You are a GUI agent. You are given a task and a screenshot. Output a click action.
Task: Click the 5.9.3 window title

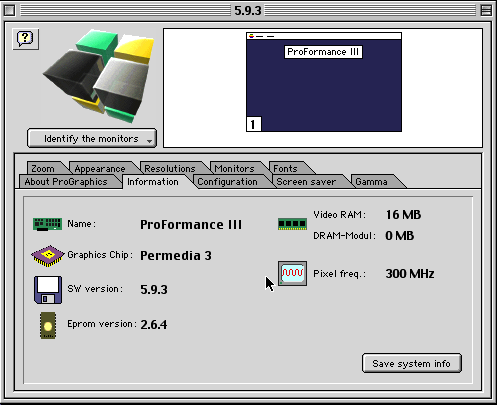[x=248, y=10]
